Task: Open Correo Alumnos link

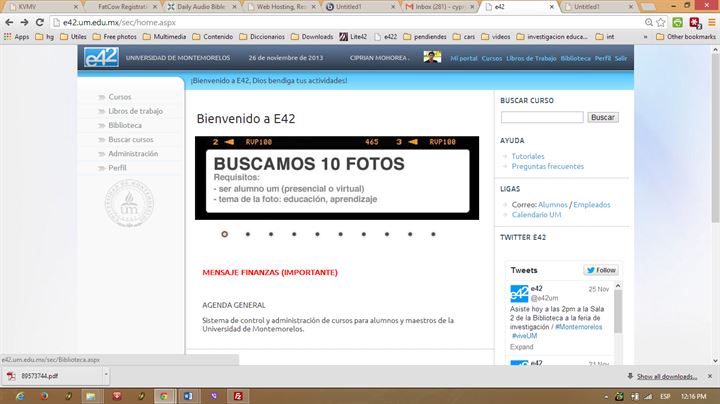Action: coord(553,205)
